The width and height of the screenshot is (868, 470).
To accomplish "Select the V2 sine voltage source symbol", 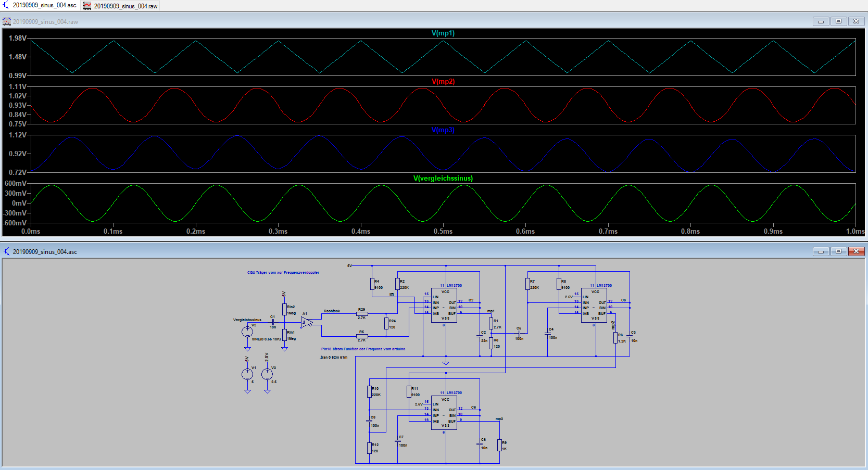I will click(247, 331).
